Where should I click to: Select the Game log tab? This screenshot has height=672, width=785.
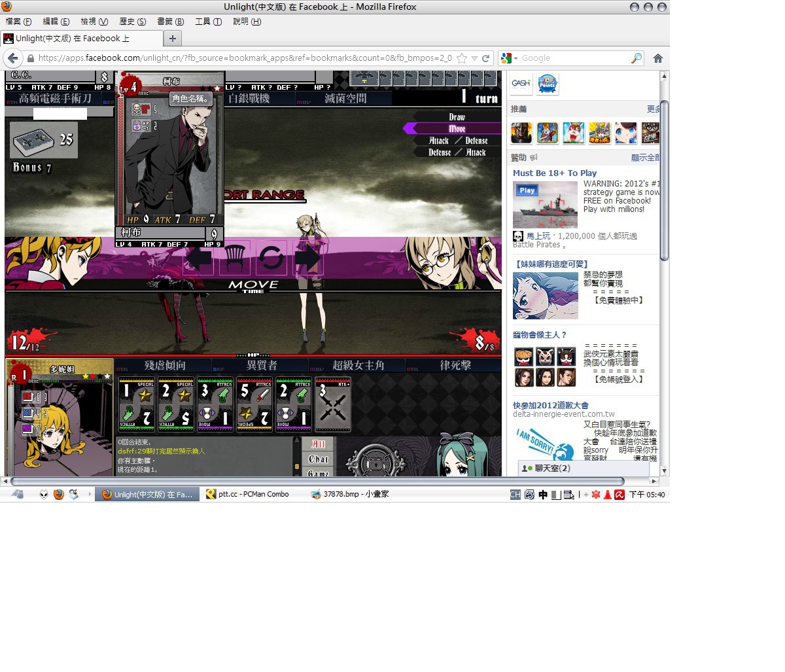tap(318, 472)
